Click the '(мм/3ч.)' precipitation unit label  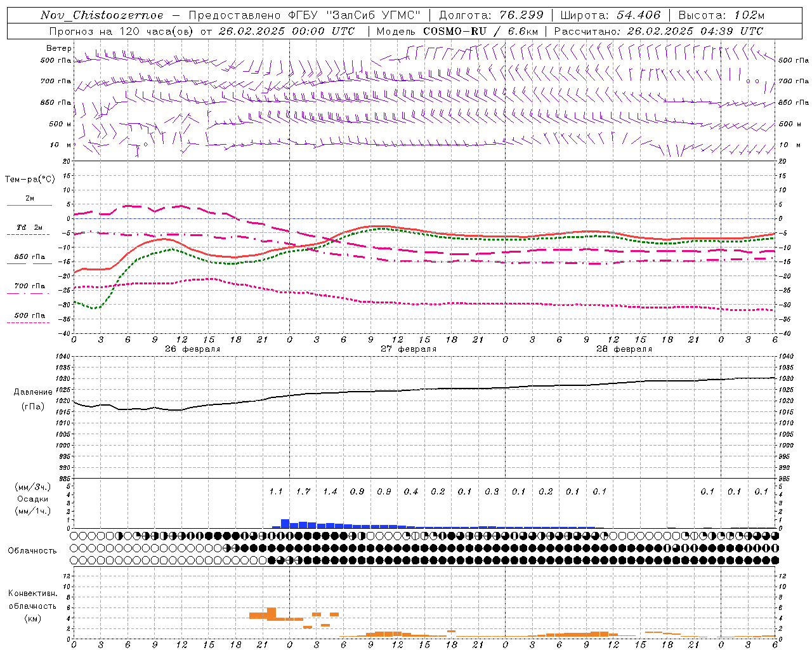33,487
